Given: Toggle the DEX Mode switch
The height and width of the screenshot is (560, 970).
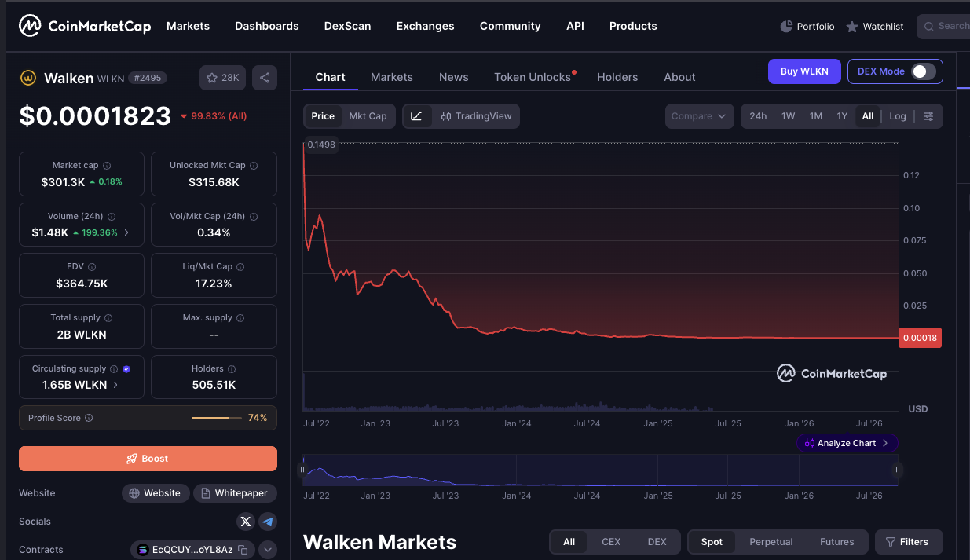Looking at the screenshot, I should tap(924, 71).
